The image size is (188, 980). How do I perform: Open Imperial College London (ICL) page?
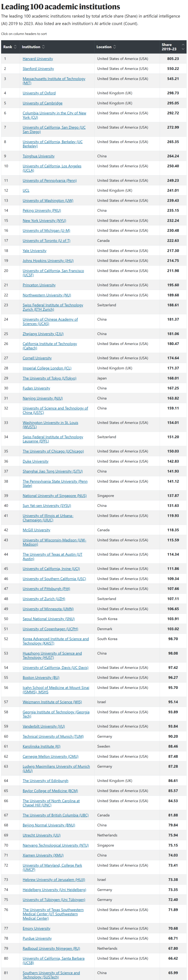[47, 368]
